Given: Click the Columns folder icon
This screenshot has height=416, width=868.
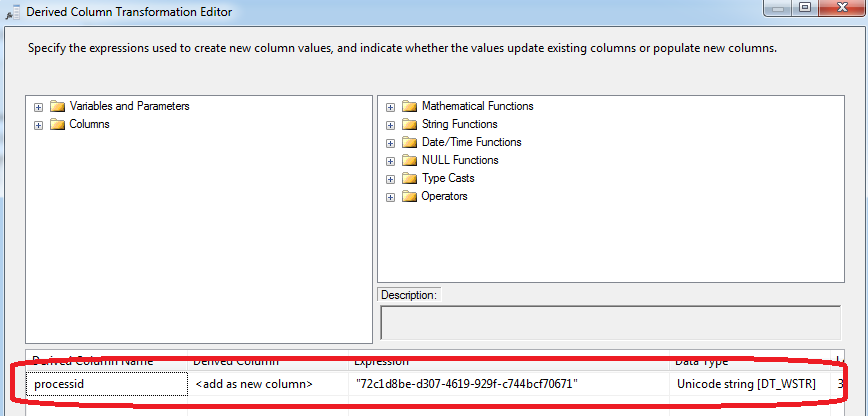Looking at the screenshot, I should click(57, 124).
